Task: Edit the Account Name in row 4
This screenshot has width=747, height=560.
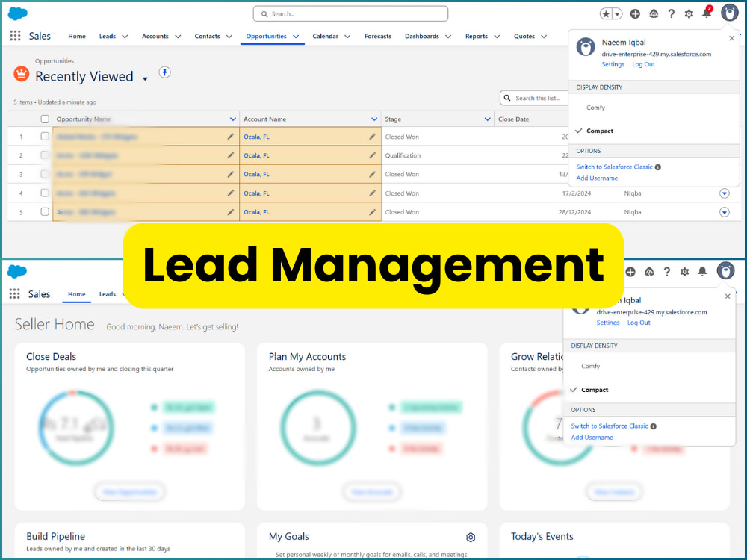Action: tap(372, 193)
